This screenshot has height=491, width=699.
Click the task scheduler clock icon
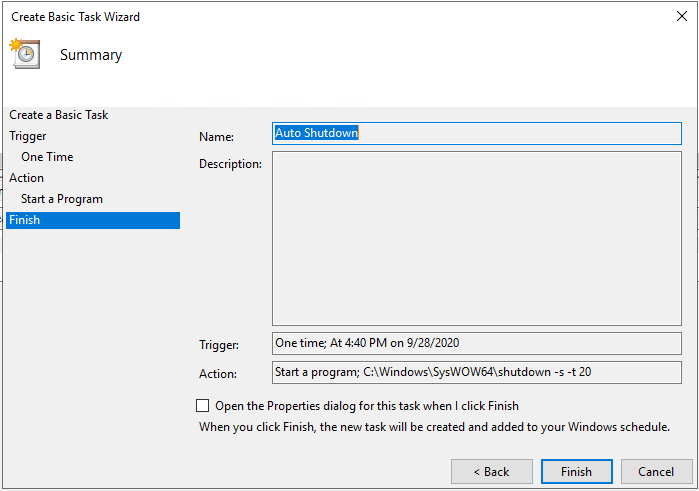(x=25, y=54)
